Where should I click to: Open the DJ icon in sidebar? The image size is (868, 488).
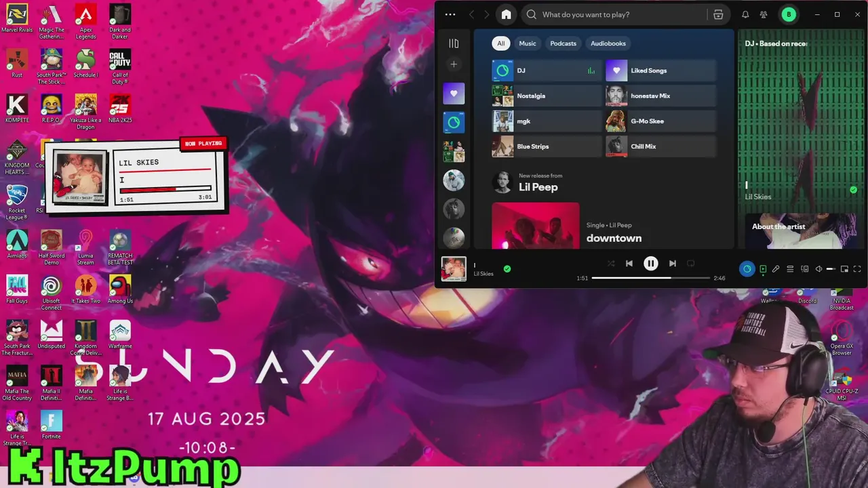pyautogui.click(x=454, y=123)
